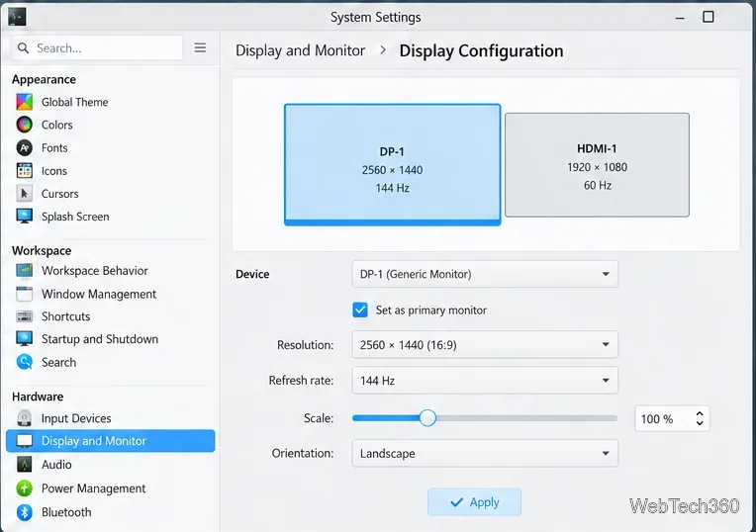Open the sidebar hamburger menu

(200, 47)
